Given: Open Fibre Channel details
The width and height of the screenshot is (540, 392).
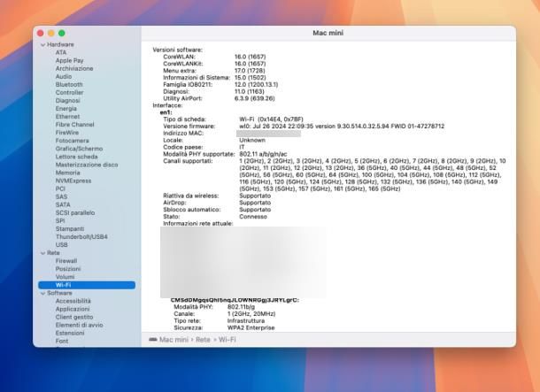Looking at the screenshot, I should pos(74,125).
